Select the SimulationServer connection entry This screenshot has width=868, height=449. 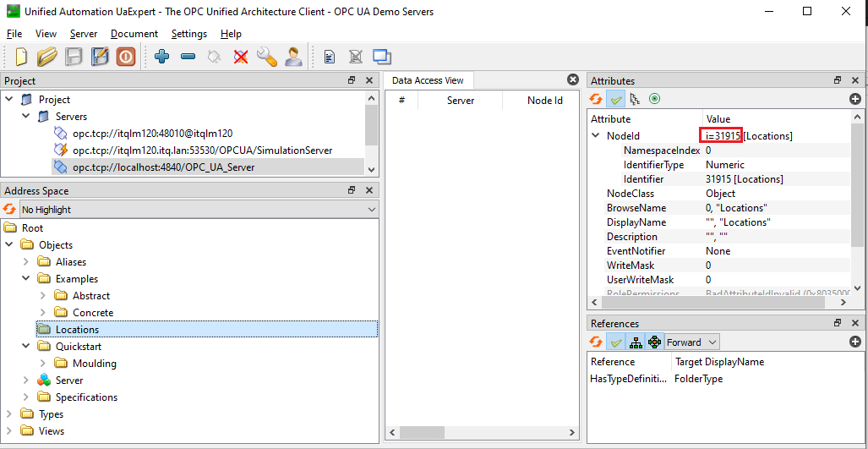coord(202,150)
